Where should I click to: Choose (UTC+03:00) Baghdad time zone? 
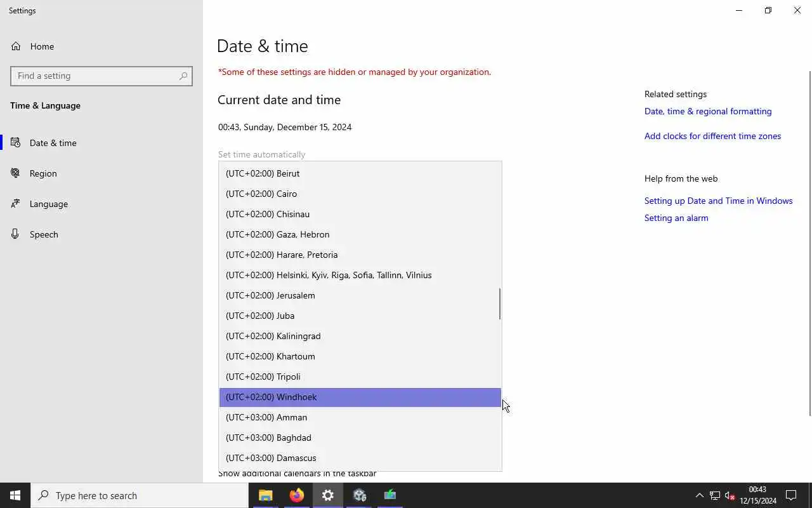tap(360, 438)
